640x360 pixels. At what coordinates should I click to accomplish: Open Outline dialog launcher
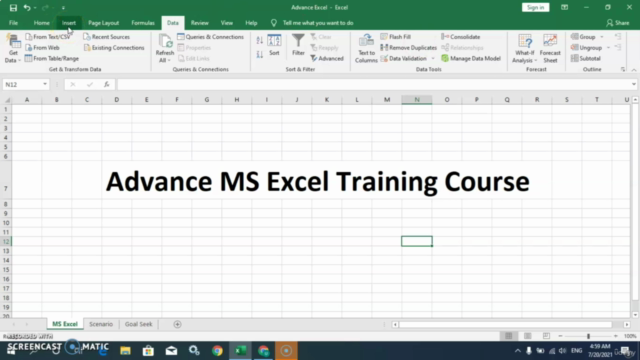coord(623,70)
